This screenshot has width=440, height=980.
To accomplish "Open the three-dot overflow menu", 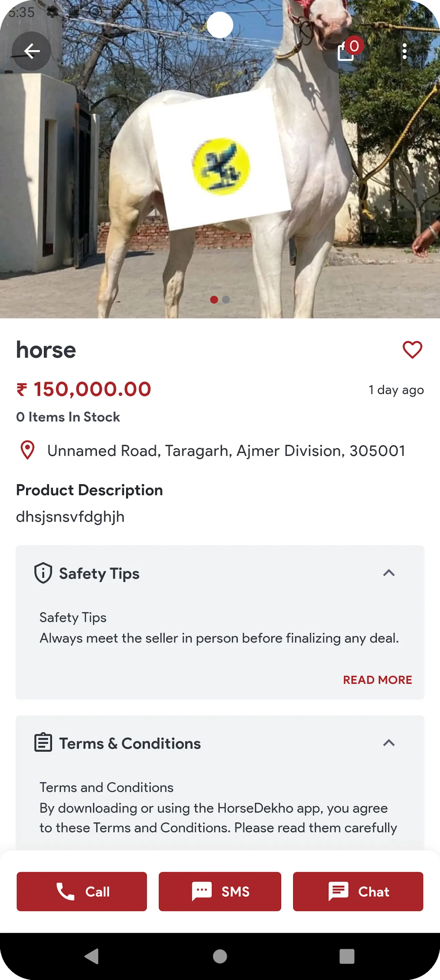I will pos(404,51).
